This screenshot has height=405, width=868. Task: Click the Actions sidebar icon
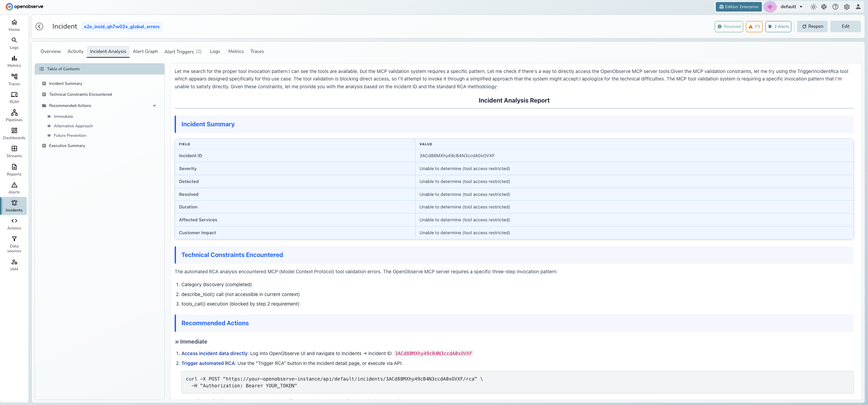[14, 223]
